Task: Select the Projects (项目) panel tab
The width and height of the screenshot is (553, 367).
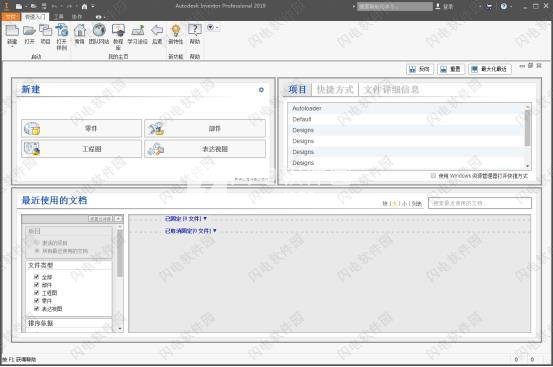Action: click(297, 90)
